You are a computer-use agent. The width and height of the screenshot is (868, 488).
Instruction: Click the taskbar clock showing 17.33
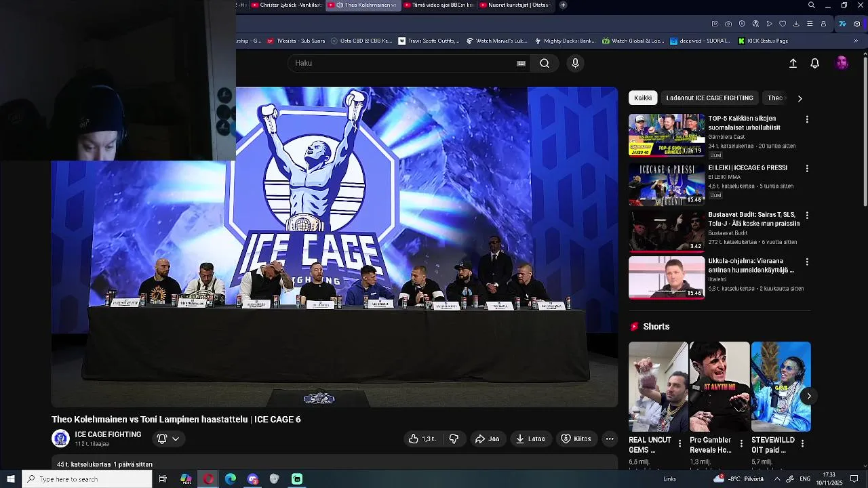[x=829, y=479]
